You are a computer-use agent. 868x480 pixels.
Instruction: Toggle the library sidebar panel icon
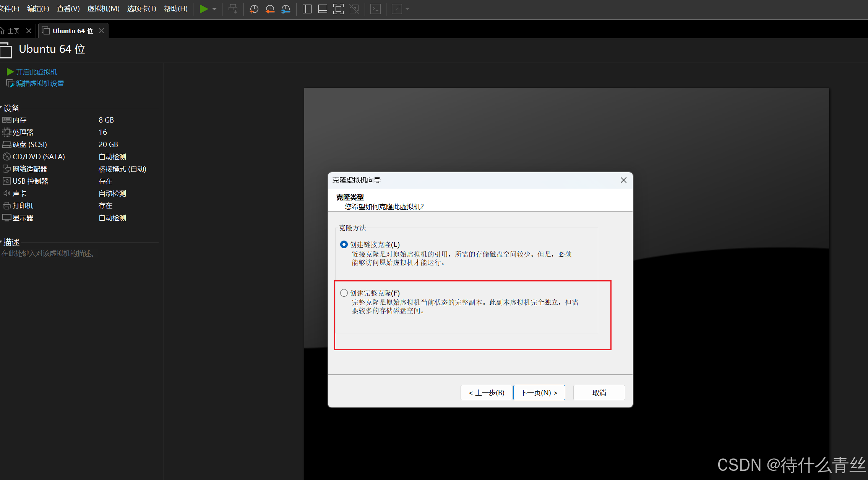tap(307, 9)
